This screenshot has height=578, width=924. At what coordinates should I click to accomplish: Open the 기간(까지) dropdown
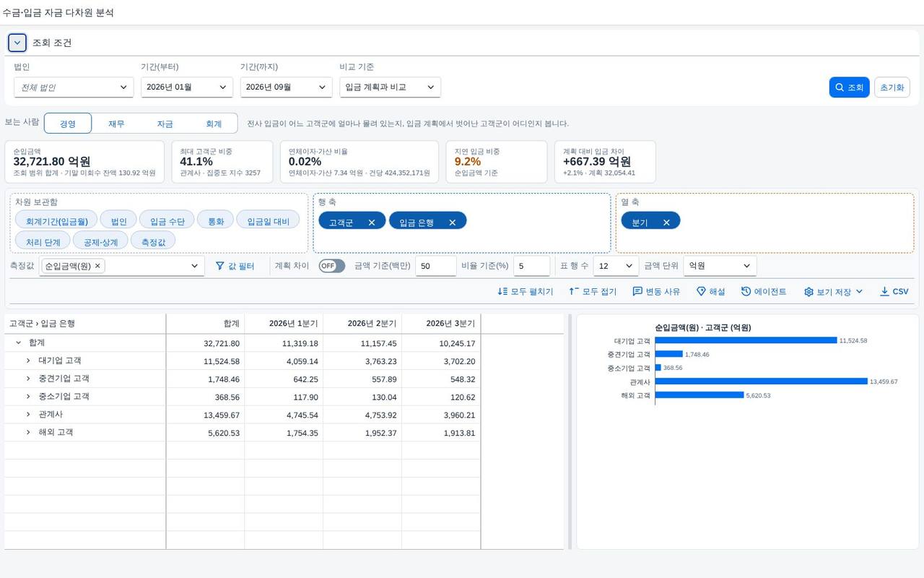[x=287, y=87]
